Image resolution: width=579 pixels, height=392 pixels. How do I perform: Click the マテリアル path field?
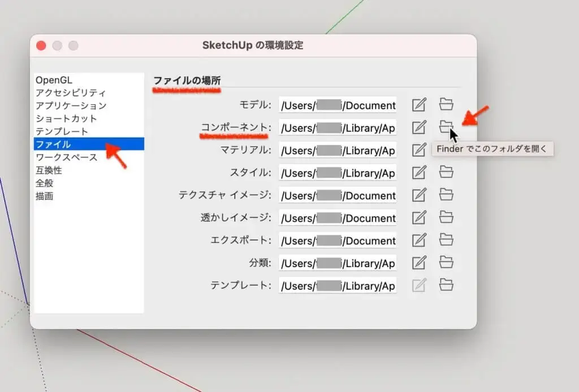click(338, 150)
